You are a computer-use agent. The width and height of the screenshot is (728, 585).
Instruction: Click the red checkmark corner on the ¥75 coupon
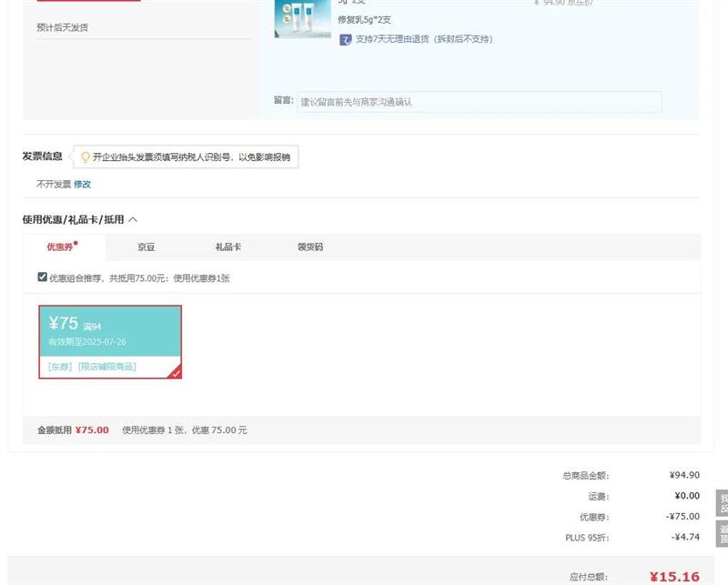pyautogui.click(x=175, y=371)
